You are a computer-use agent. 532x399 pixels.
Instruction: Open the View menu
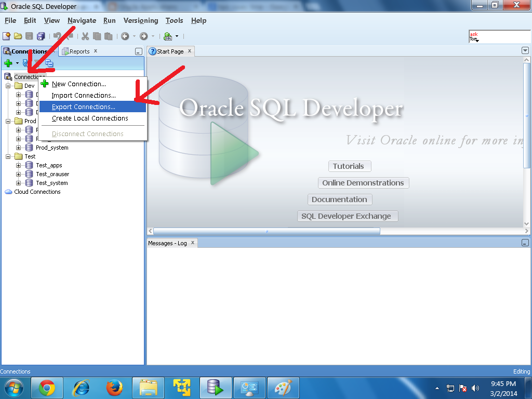[52, 21]
